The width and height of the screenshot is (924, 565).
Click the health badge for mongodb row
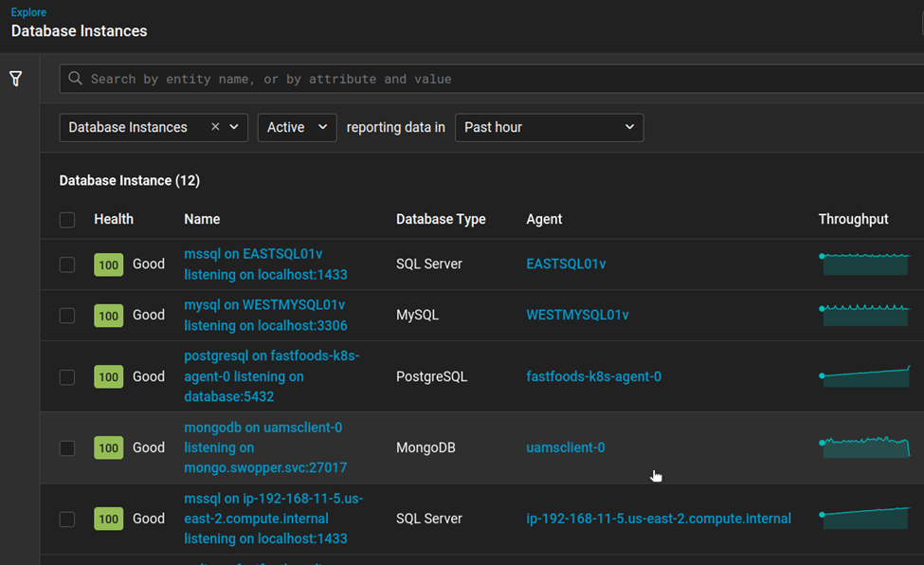pyautogui.click(x=109, y=447)
